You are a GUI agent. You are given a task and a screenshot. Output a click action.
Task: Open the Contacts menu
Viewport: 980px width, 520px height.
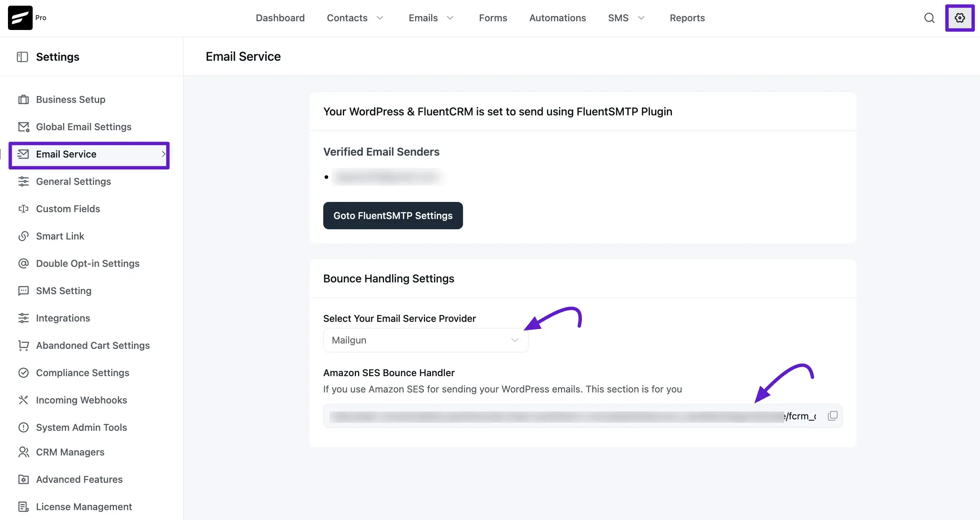[x=347, y=18]
